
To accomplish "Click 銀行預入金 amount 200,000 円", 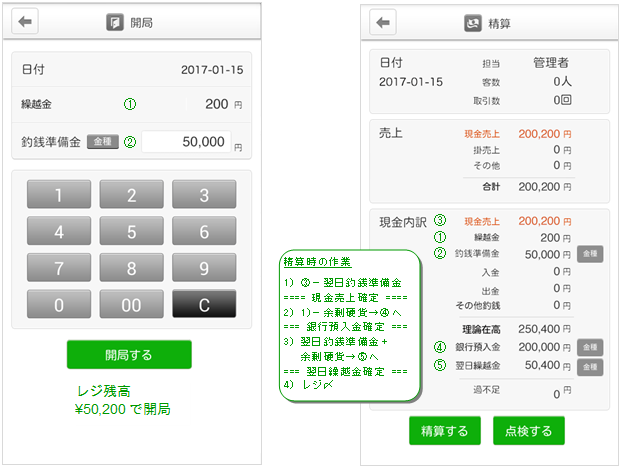I will [545, 347].
